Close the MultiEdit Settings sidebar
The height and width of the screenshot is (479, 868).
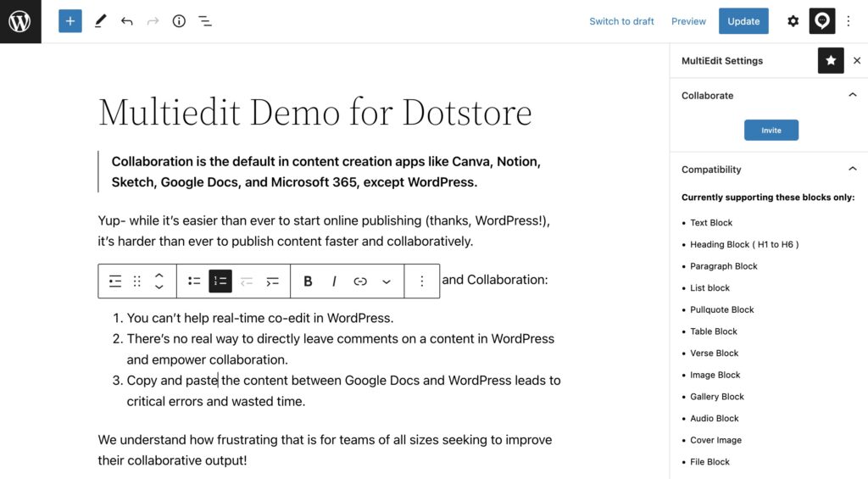tap(857, 60)
